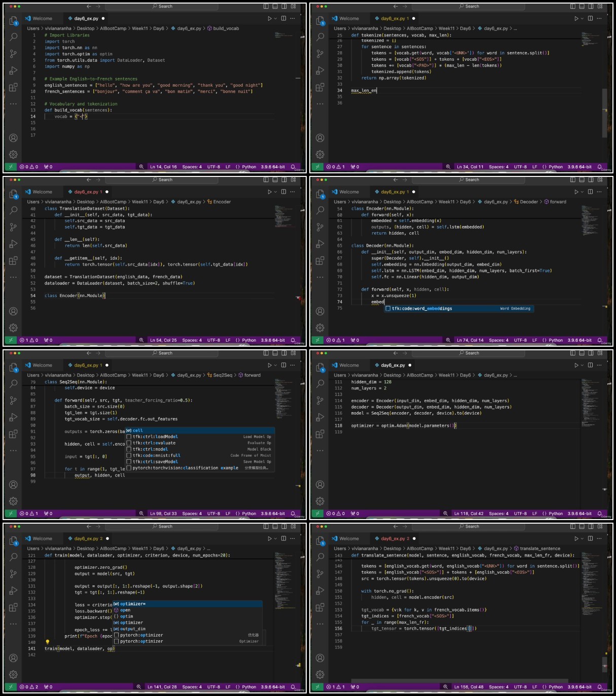
Task: Pick the optimizer= autocomplete suggestion
Action: pos(187,604)
